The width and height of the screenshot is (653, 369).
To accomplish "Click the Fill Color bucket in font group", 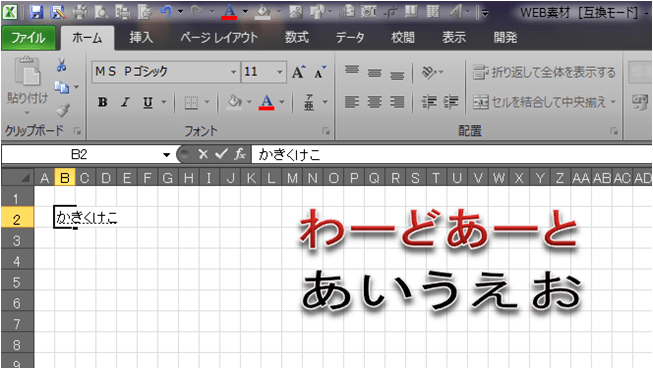I will 234,102.
